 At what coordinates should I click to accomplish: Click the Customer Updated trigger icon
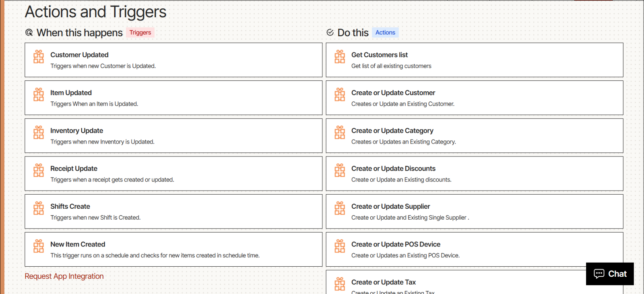point(39,57)
